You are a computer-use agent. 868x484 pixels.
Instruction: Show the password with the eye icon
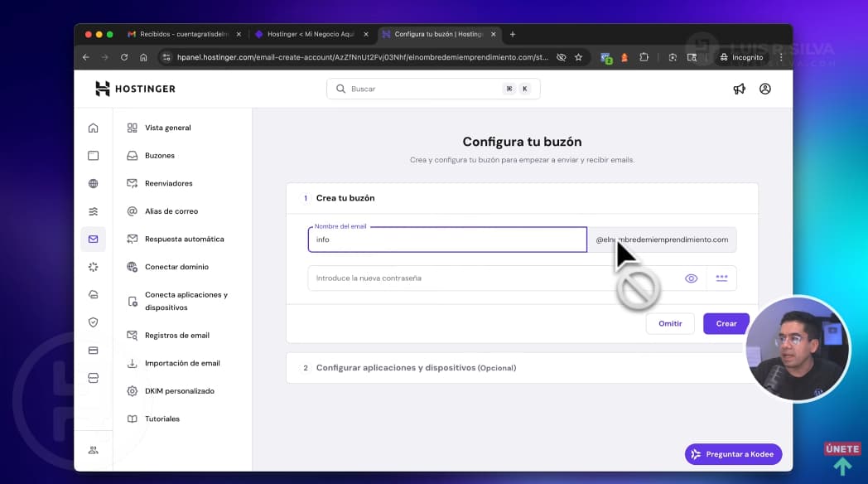(x=691, y=278)
